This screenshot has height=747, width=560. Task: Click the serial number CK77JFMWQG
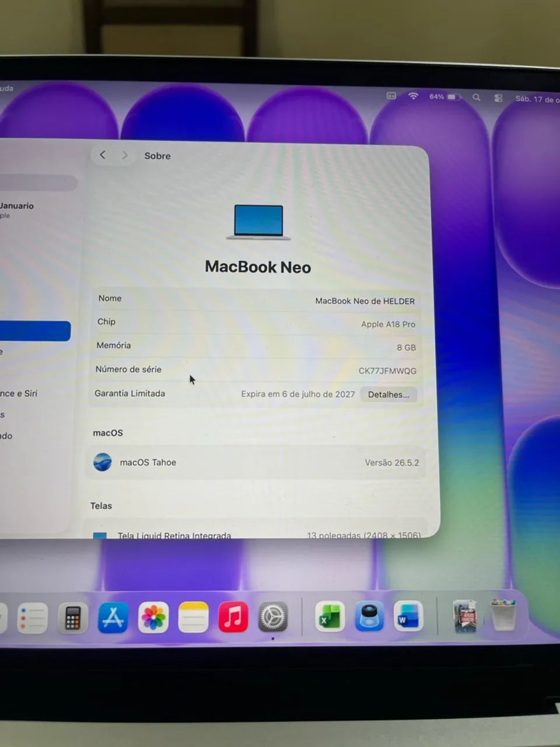(x=387, y=371)
